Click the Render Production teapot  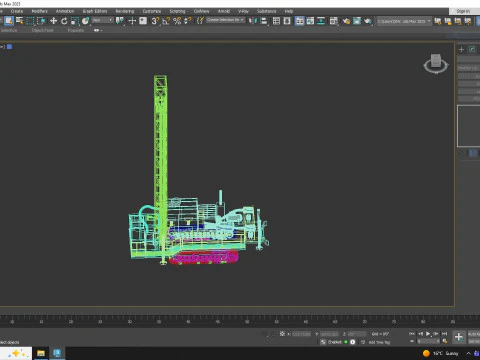click(368, 21)
